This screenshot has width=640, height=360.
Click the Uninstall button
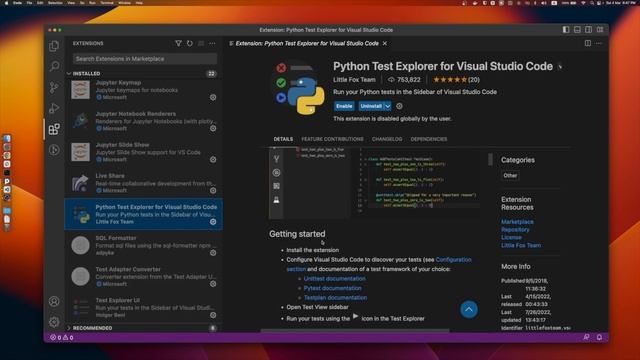[x=371, y=106]
